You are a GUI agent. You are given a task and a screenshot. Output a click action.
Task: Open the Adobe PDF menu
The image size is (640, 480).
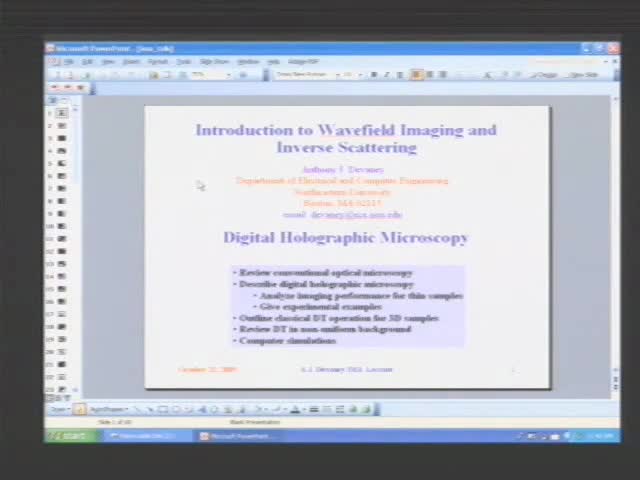coord(303,62)
